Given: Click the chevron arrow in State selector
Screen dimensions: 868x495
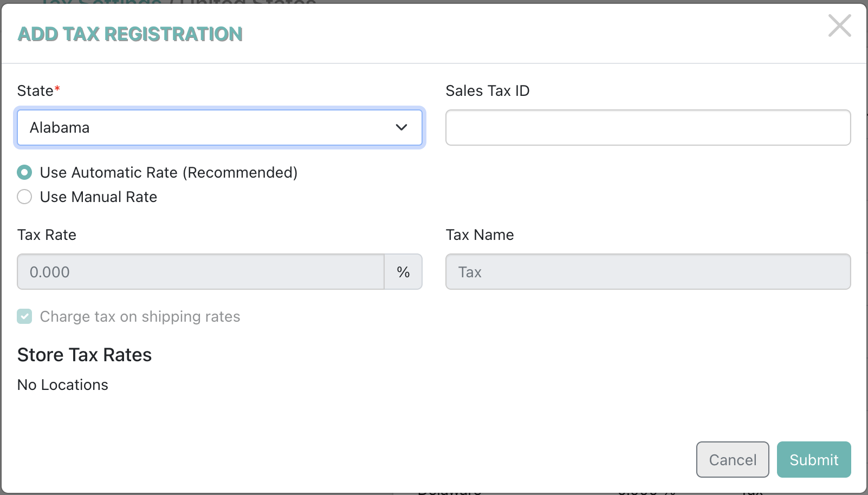Looking at the screenshot, I should [401, 128].
